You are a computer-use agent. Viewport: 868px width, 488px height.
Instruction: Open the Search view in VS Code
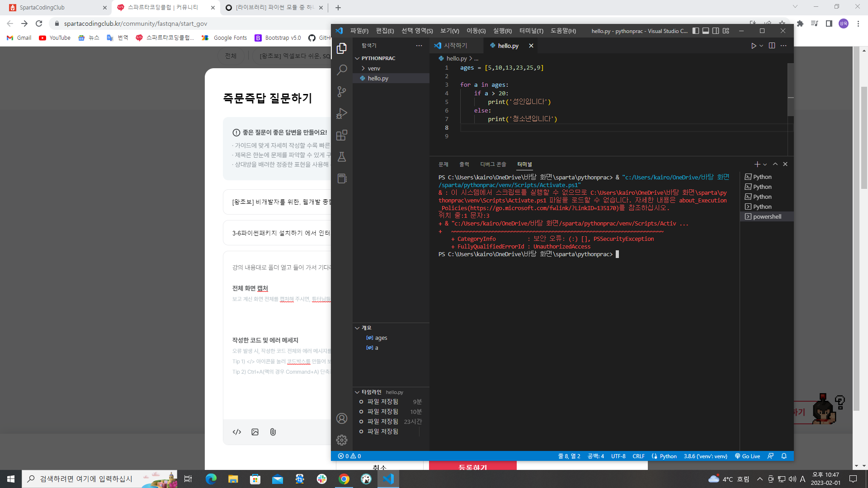342,70
